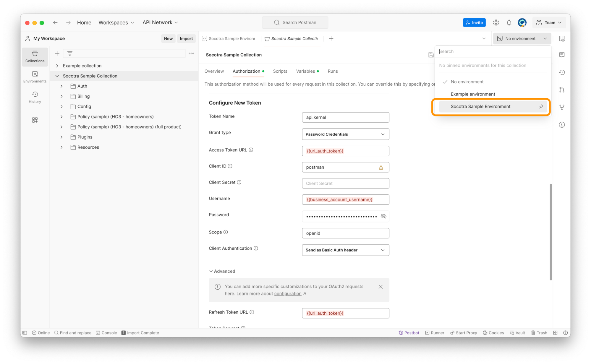Choose Example environment from the list
This screenshot has width=591, height=364.
tap(473, 94)
